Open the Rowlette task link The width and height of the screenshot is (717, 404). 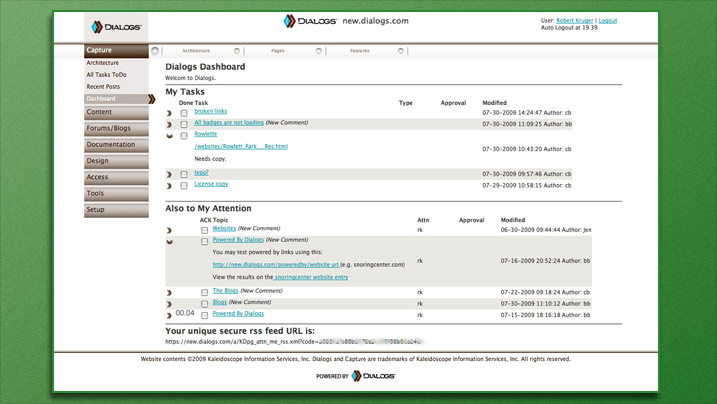pyautogui.click(x=206, y=134)
